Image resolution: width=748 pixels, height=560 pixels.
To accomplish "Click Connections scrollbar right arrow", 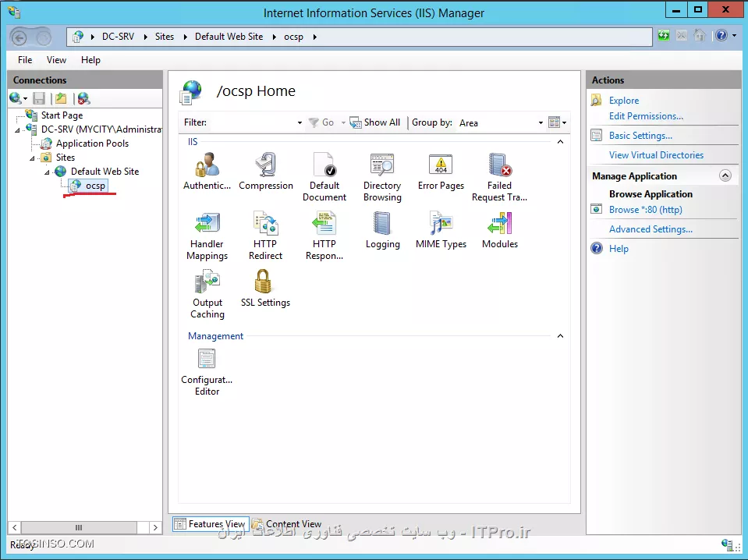I will pyautogui.click(x=155, y=527).
